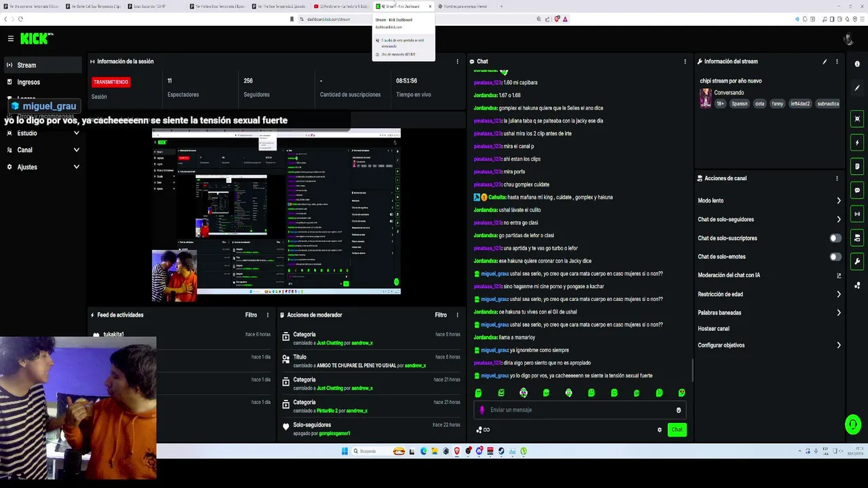Open Moderación del chat con IA link

pos(769,275)
